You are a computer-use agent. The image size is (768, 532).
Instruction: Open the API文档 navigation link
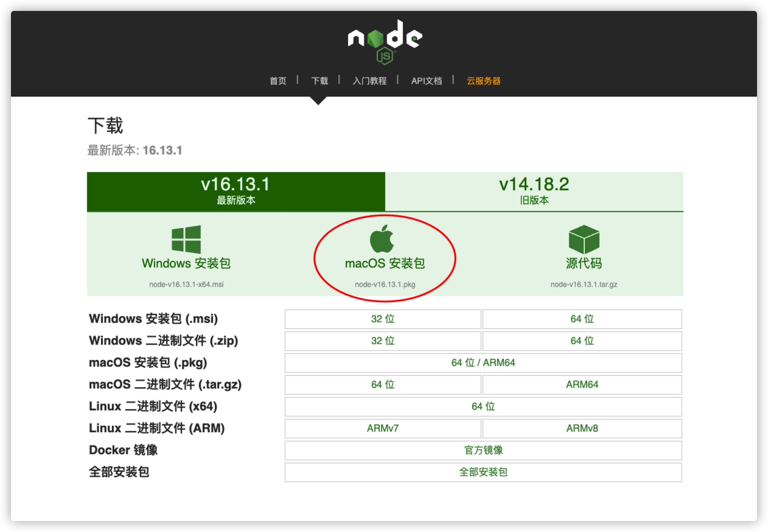click(x=426, y=81)
